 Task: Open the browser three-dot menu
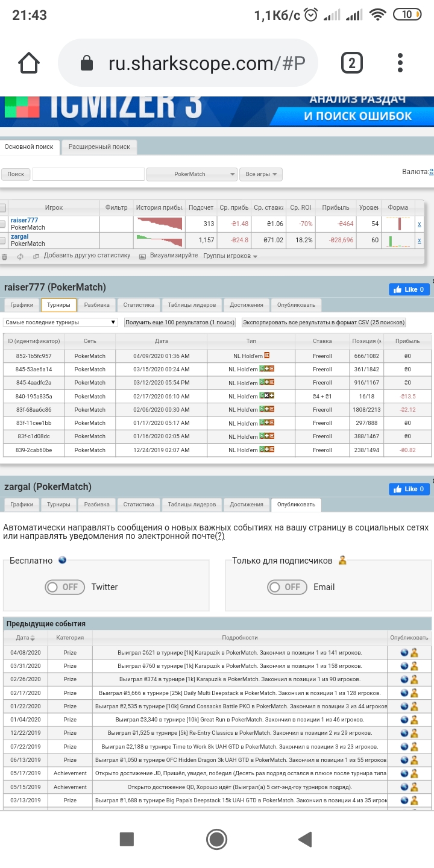tap(401, 63)
